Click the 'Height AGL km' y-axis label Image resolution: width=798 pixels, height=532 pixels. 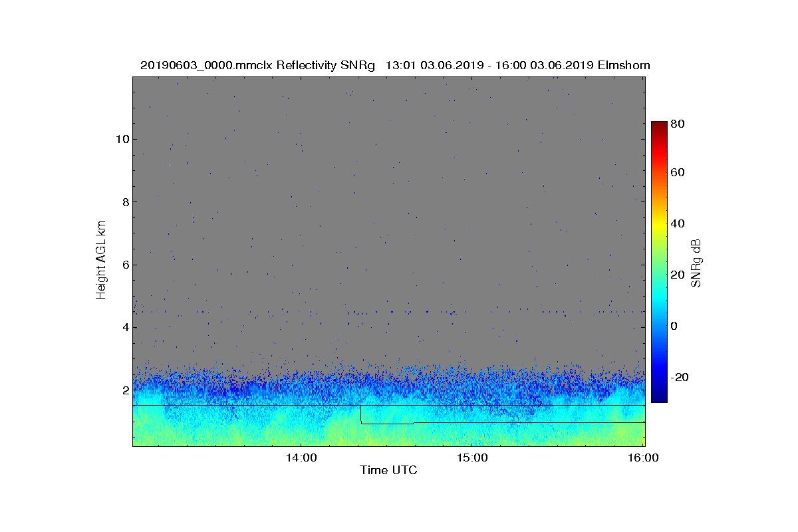pyautogui.click(x=101, y=261)
